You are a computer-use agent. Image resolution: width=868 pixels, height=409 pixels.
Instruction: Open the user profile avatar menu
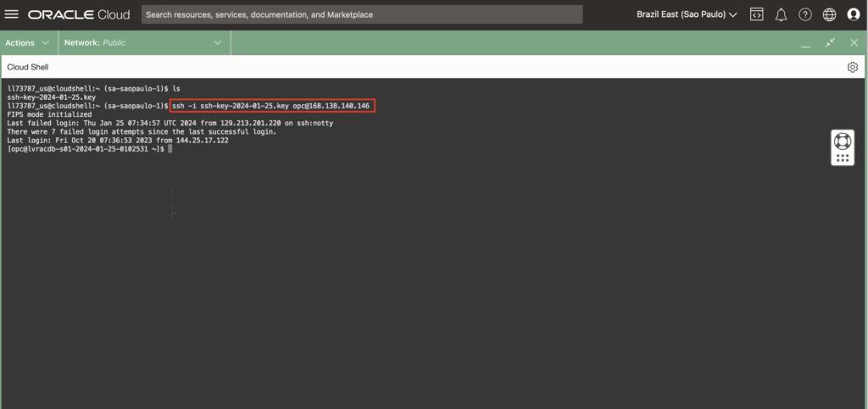(x=854, y=14)
